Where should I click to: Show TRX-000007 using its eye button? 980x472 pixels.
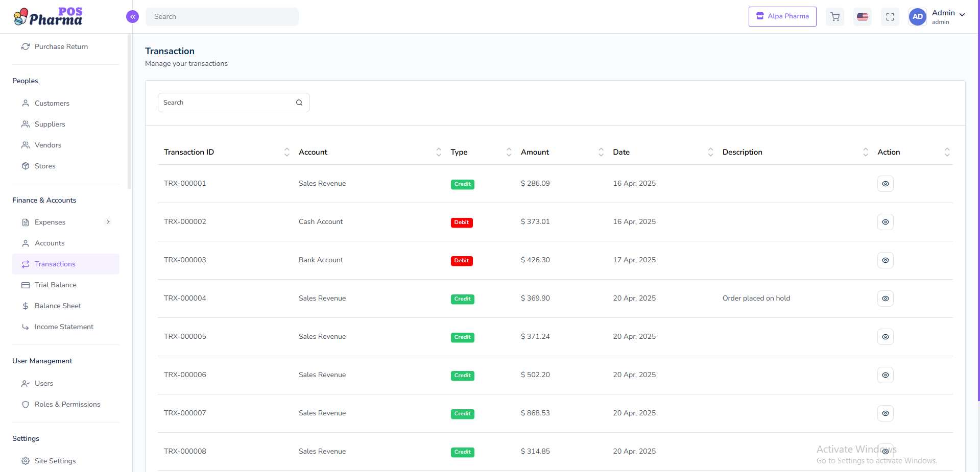tap(885, 413)
